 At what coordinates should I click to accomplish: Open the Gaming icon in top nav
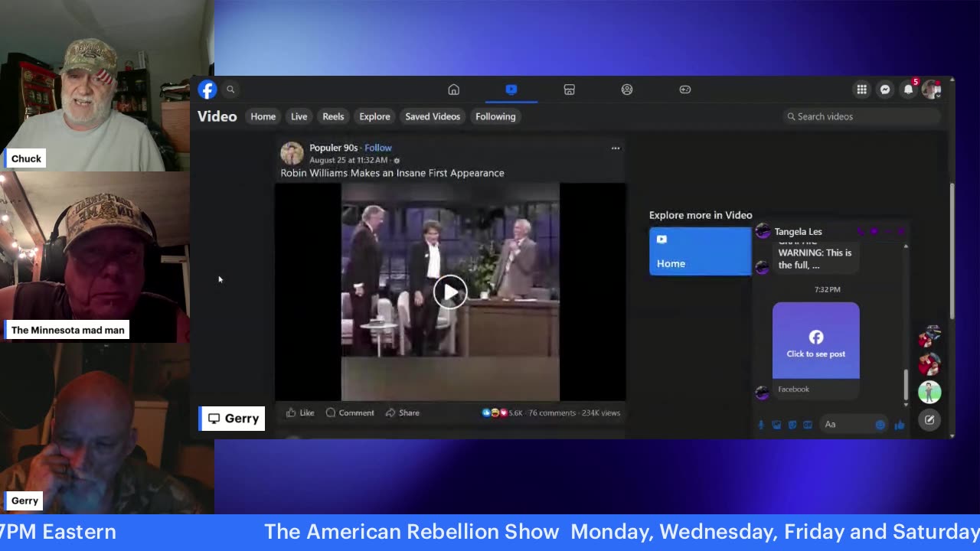(685, 90)
